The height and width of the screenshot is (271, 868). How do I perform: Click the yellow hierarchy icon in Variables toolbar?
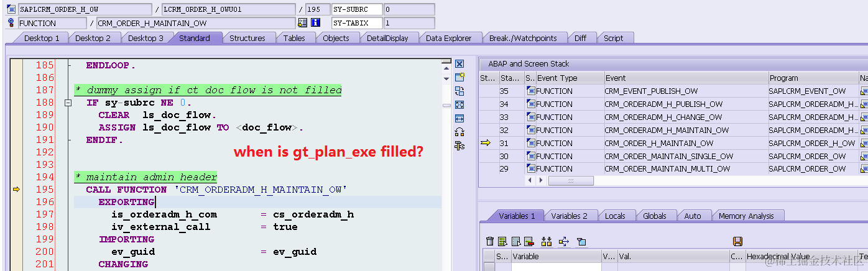pyautogui.click(x=547, y=241)
